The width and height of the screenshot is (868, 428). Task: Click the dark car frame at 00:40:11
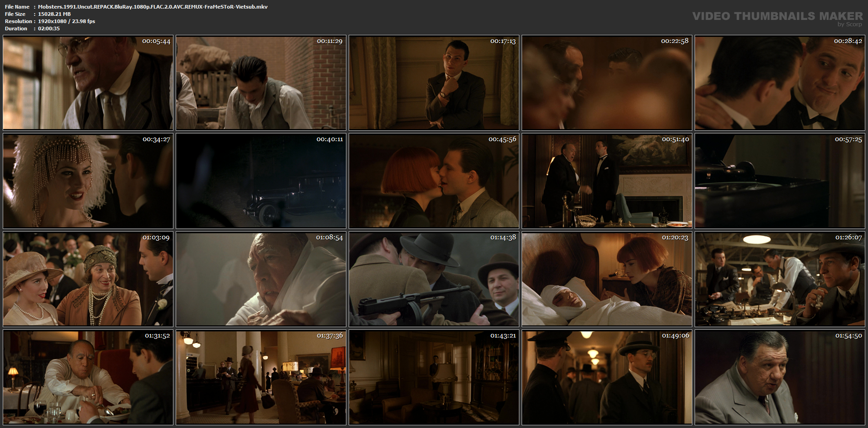coord(261,181)
